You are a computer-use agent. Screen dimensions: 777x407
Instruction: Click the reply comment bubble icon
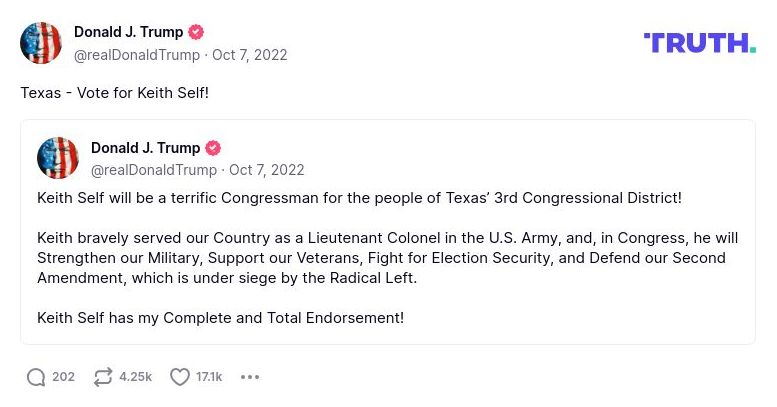pos(36,377)
